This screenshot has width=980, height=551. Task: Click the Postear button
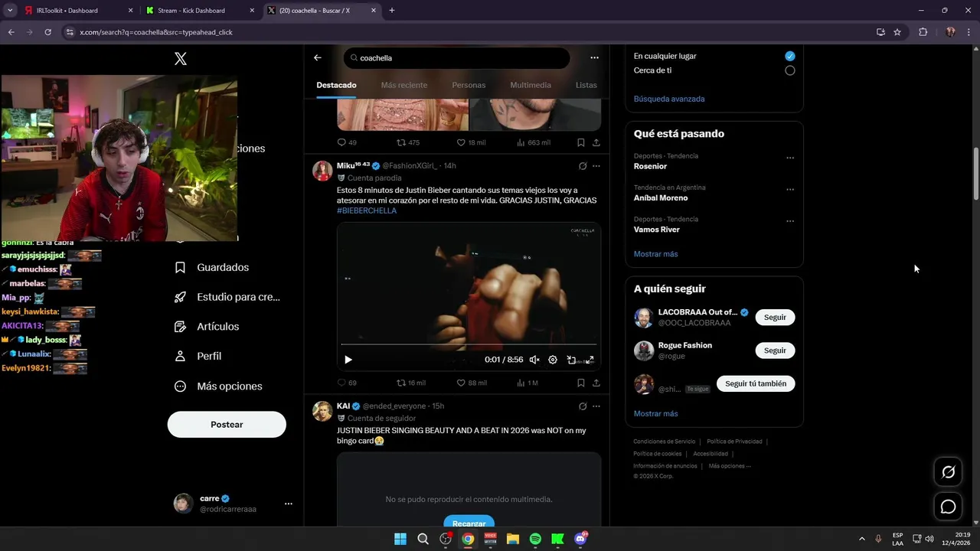point(227,425)
